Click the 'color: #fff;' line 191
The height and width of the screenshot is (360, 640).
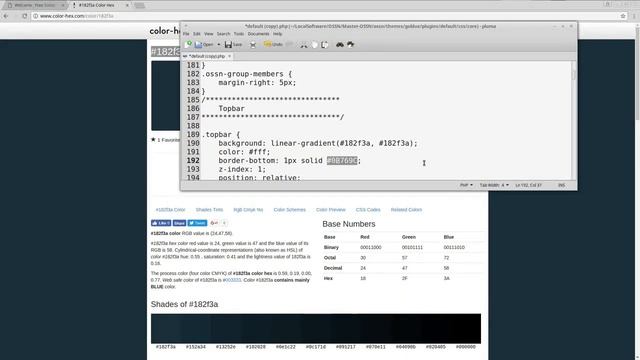[244, 152]
